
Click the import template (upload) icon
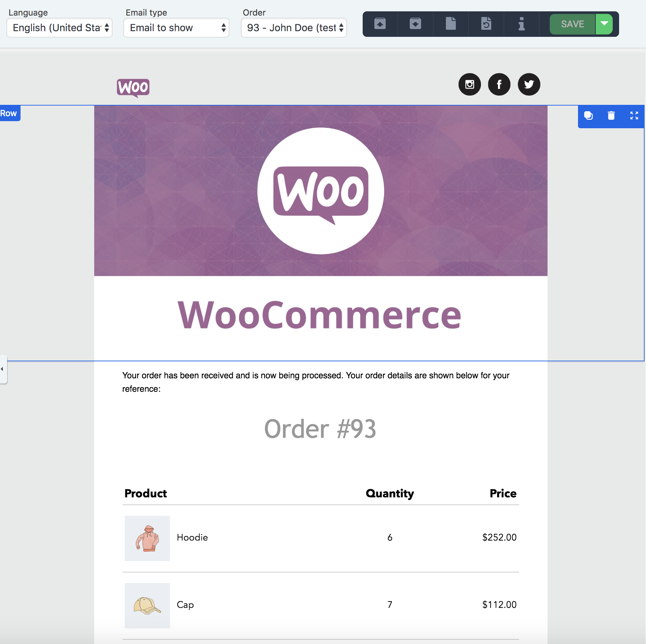coord(380,24)
